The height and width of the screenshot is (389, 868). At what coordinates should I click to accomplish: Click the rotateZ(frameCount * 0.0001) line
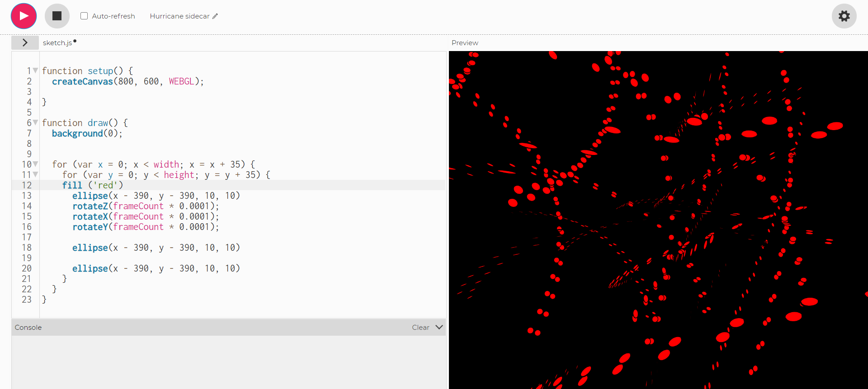pyautogui.click(x=146, y=206)
